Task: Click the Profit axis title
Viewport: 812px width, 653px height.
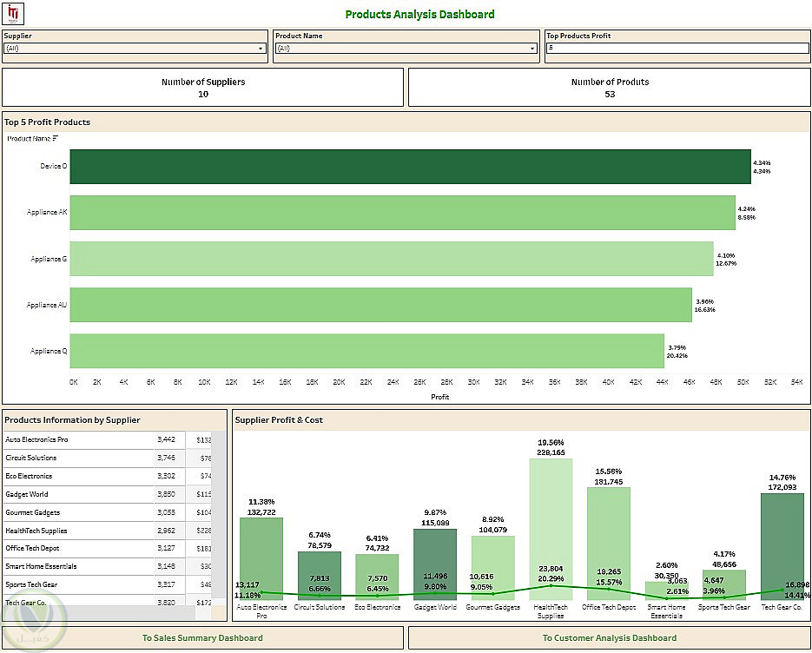Action: 439,397
